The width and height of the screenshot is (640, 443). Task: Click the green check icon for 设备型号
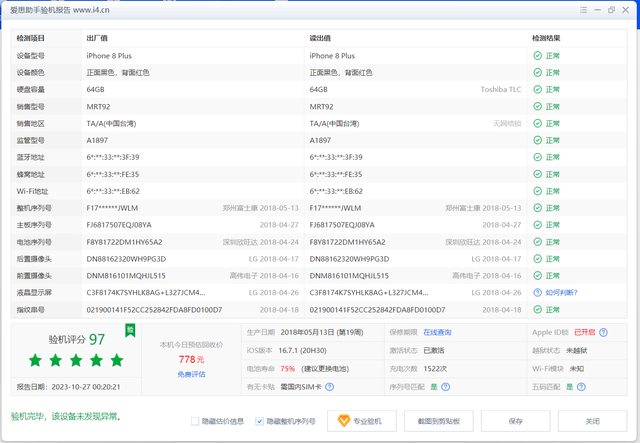click(x=537, y=56)
